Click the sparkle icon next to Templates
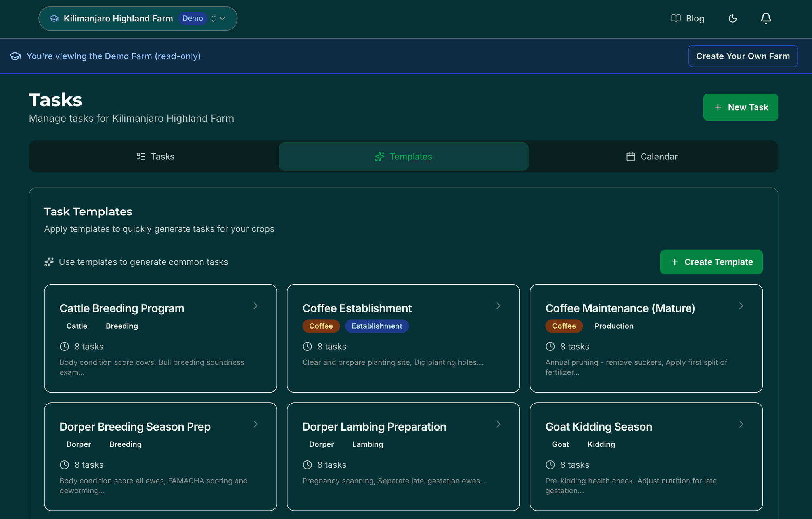Screen dimensions: 812x519 tap(379, 157)
